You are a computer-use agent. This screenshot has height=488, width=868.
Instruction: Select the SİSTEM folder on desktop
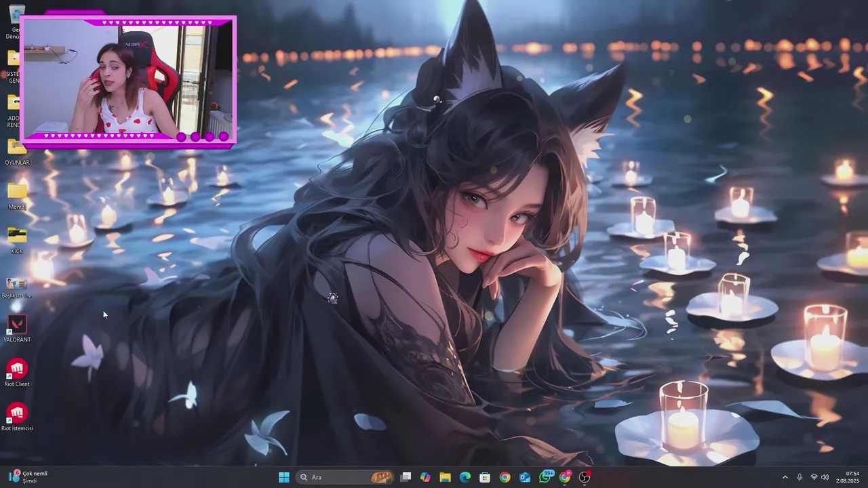(x=14, y=64)
